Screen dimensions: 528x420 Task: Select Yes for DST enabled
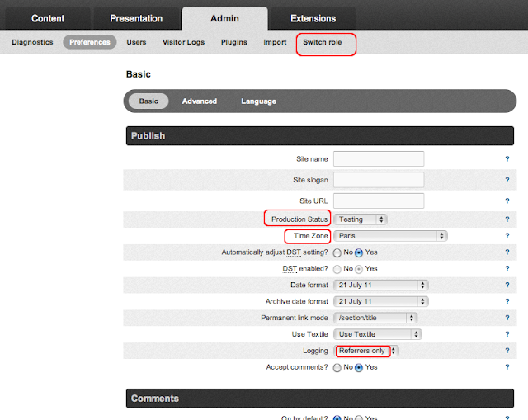point(359,269)
